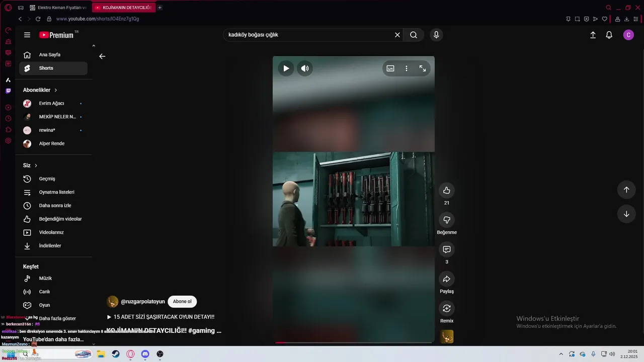The width and height of the screenshot is (644, 362).
Task: Toggle subtitles on the short
Action: 390,68
